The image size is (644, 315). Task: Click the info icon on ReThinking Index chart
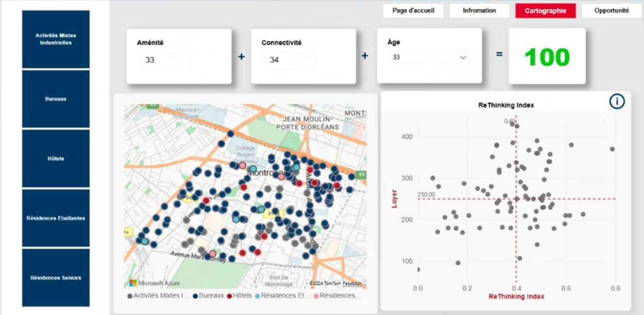[617, 101]
